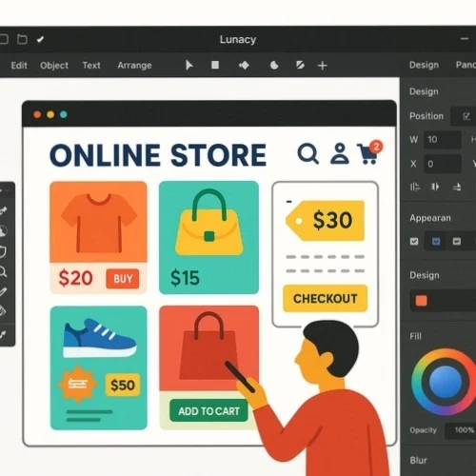Click the Lunacy title text
This screenshot has width=476, height=476.
pyautogui.click(x=238, y=39)
